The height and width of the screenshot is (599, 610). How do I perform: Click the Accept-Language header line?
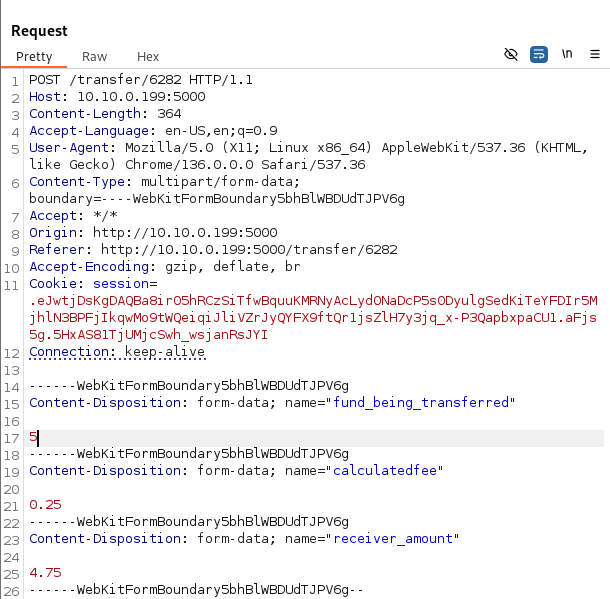pyautogui.click(x=153, y=131)
